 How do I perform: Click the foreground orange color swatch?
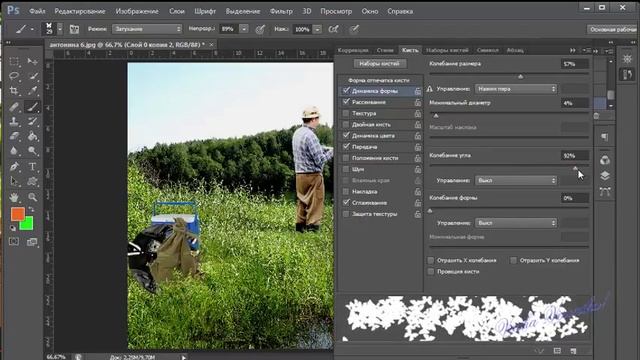point(17,213)
